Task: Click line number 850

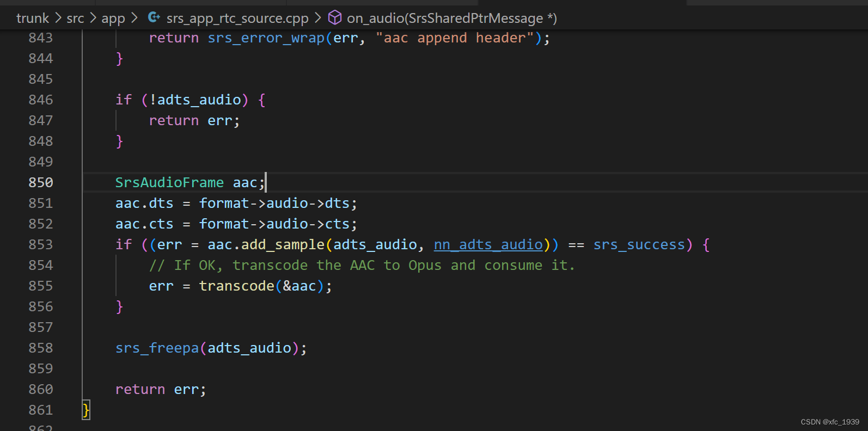Action: 41,182
